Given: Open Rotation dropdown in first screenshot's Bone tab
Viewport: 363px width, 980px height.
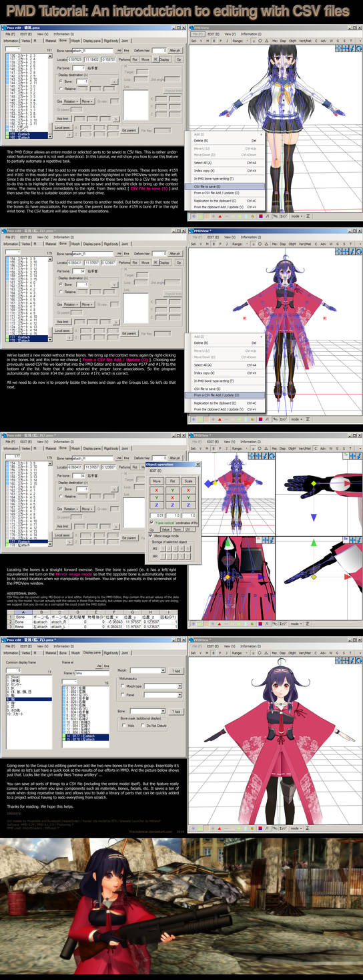Looking at the screenshot, I should (x=71, y=101).
